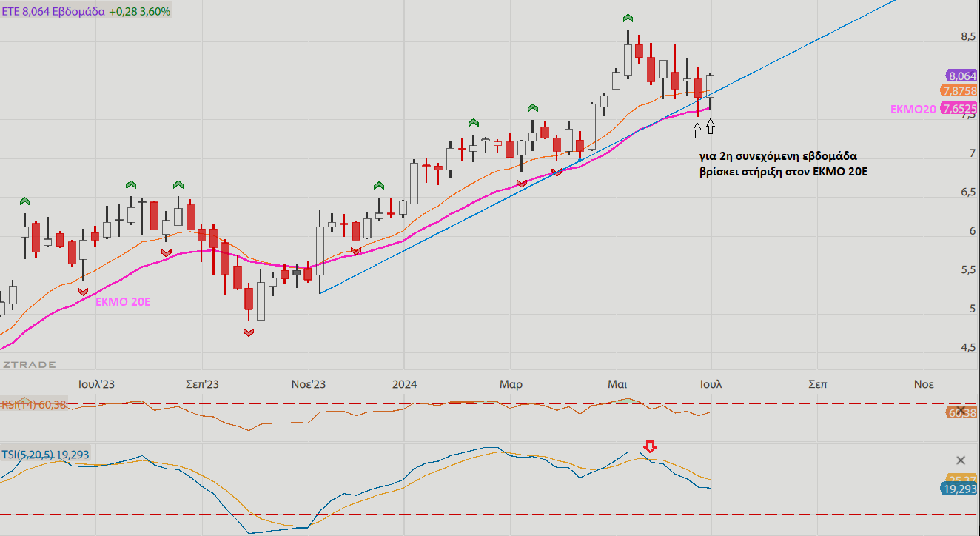Click the blue 19,293 TSI value tag
The image size is (980, 536).
tap(959, 489)
